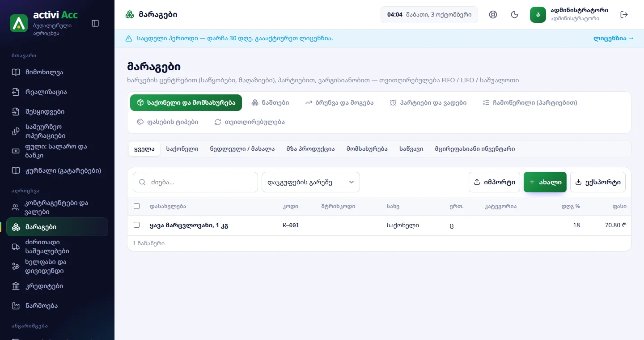Click the logout icon
Screen dimensions: 644x340
[624, 15]
